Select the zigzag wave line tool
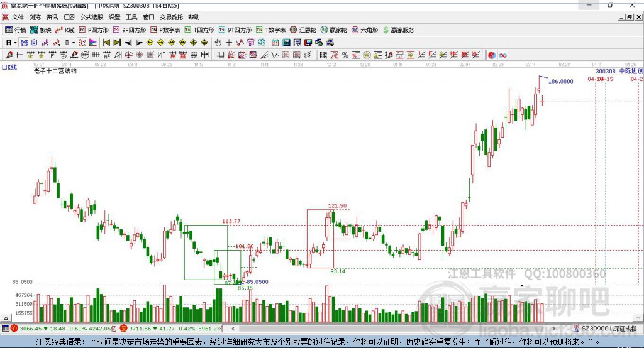The height and width of the screenshot is (348, 644). (275, 55)
